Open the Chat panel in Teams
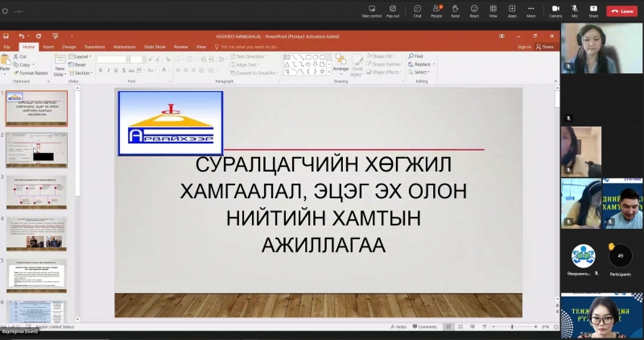 pyautogui.click(x=417, y=10)
